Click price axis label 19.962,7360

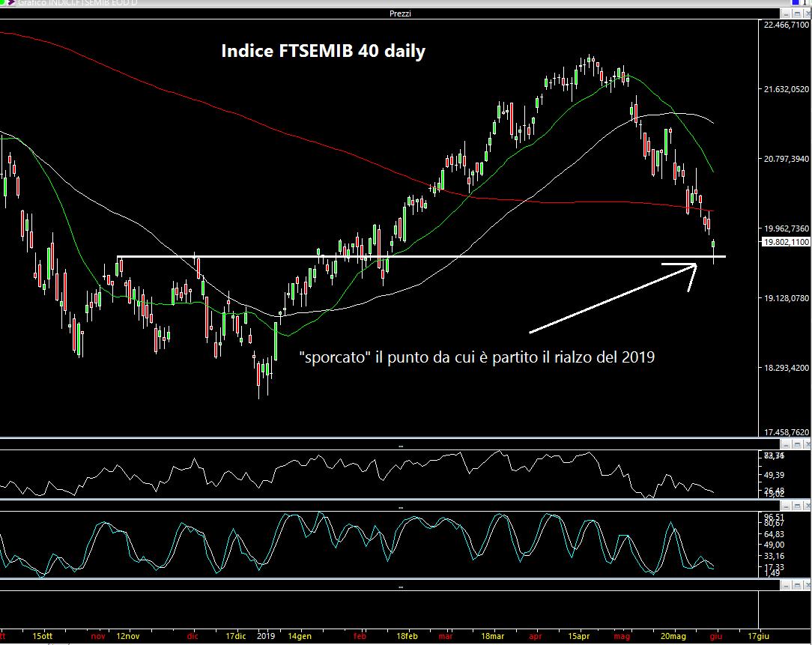click(786, 228)
